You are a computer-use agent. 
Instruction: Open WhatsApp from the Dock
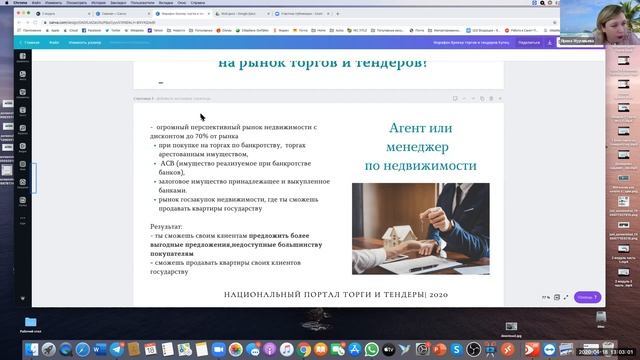(371, 350)
